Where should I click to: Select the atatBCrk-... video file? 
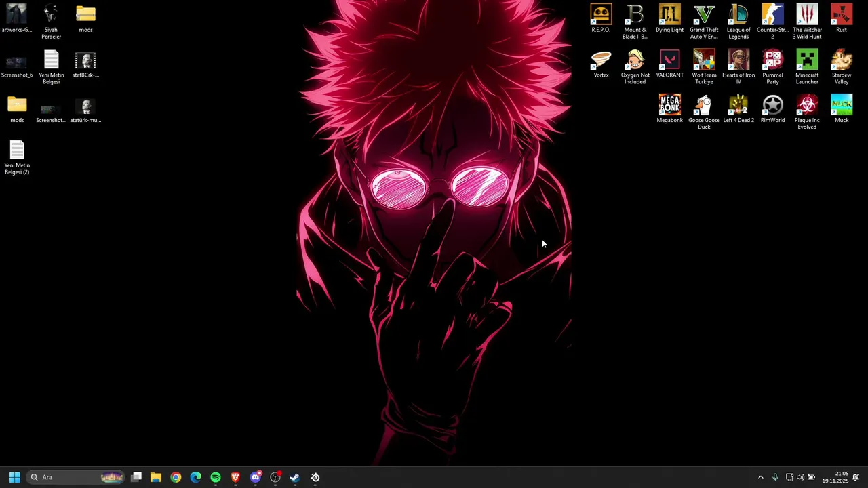coord(85,64)
